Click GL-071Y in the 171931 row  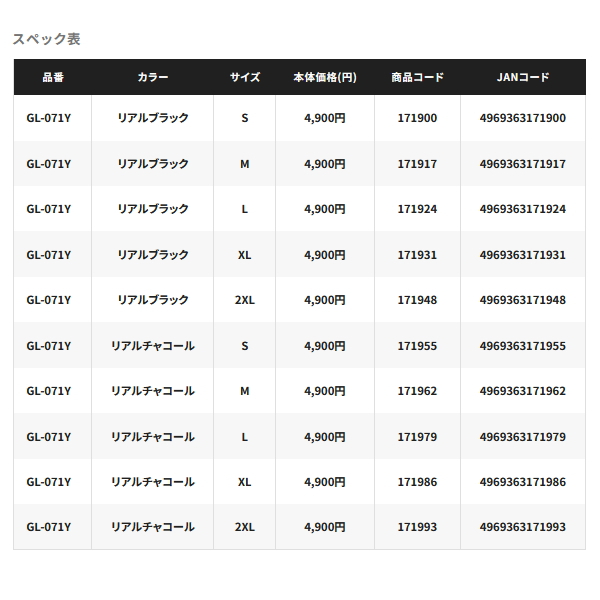[49, 255]
